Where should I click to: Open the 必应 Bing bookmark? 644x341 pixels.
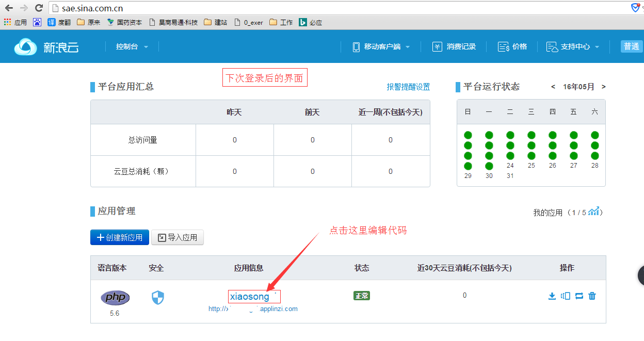[311, 22]
